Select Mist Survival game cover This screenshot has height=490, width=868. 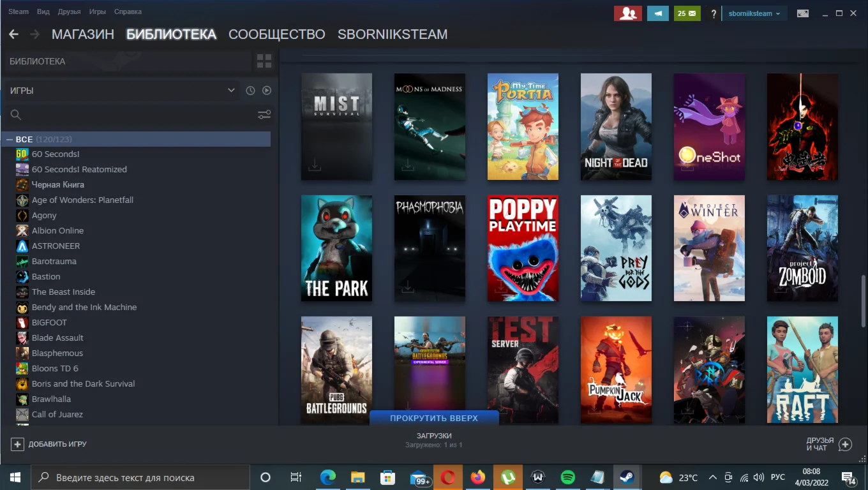pyautogui.click(x=336, y=126)
